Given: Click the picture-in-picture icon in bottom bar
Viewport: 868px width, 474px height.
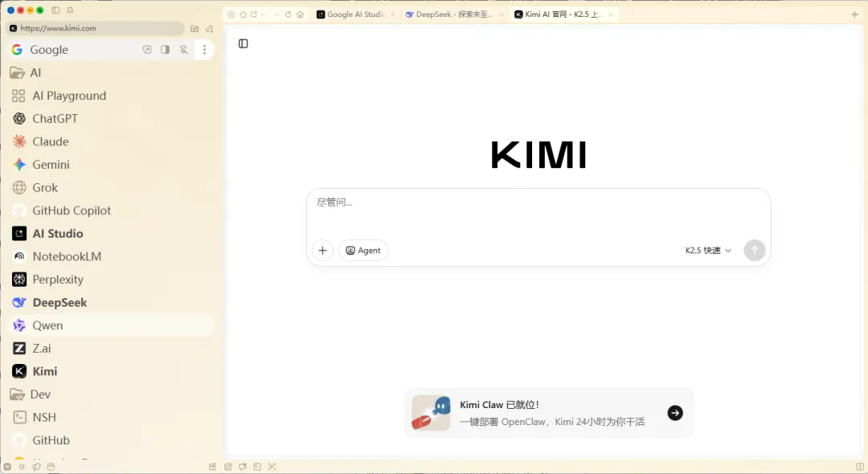Looking at the screenshot, I should coord(228,467).
